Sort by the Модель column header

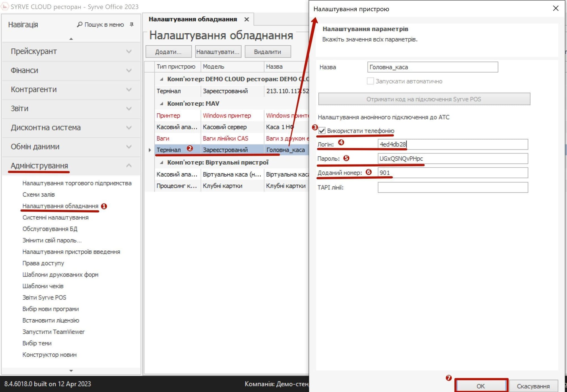[x=232, y=67]
